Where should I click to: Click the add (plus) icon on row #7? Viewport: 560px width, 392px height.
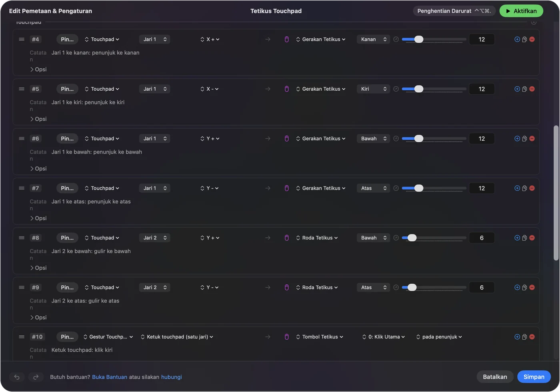[517, 188]
